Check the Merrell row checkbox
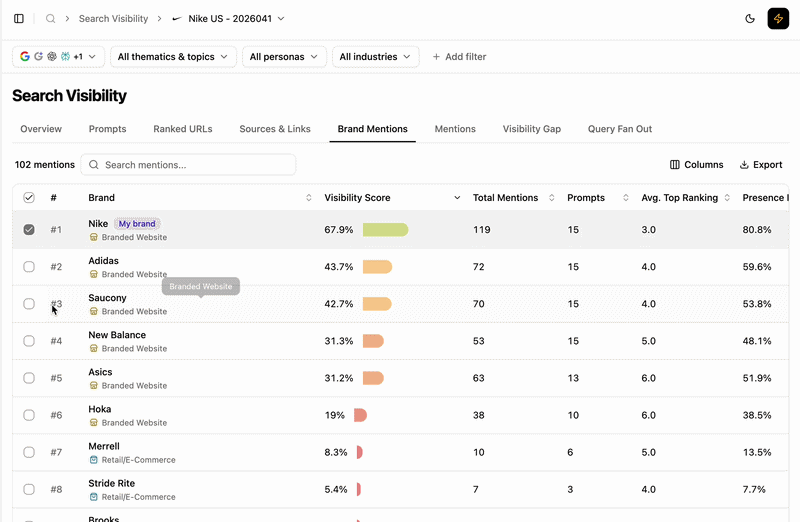The image size is (800, 522). point(29,452)
